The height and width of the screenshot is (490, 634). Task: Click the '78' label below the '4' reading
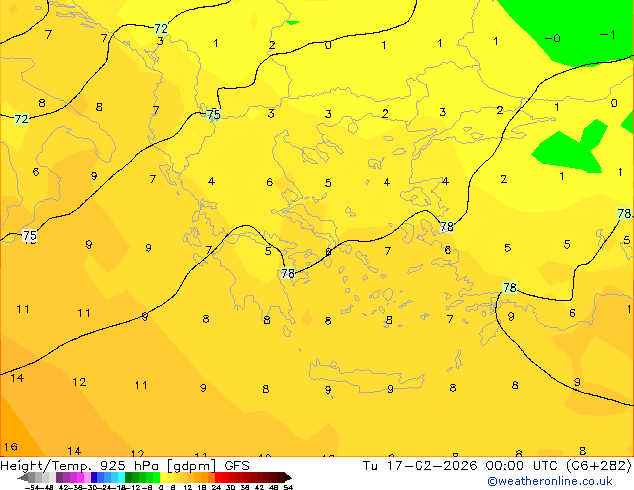point(447,227)
